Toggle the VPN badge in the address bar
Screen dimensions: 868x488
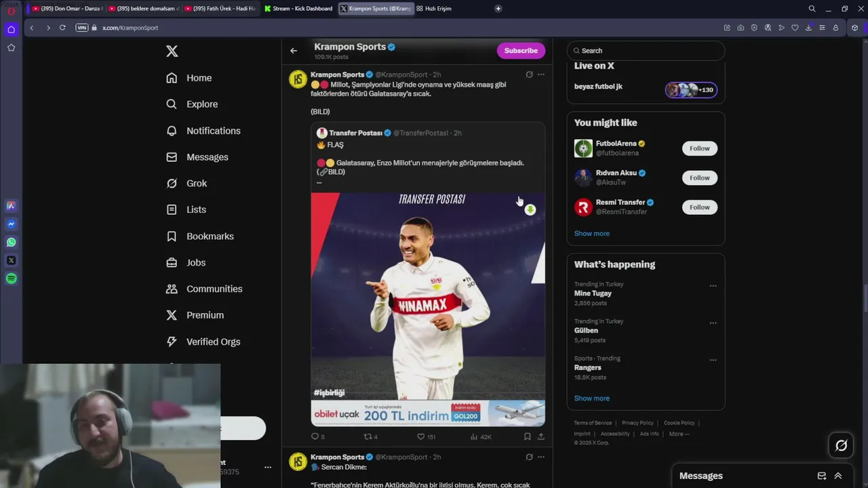pyautogui.click(x=82, y=28)
